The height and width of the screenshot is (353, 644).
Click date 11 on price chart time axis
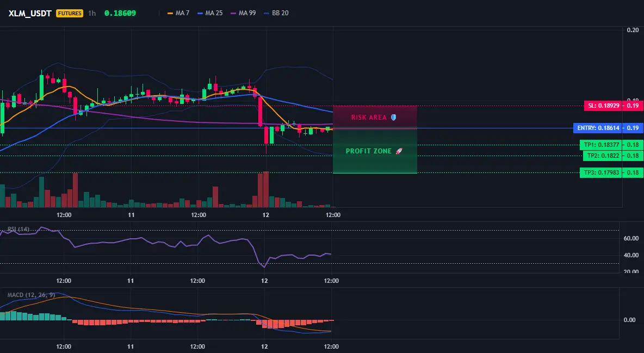coord(131,215)
